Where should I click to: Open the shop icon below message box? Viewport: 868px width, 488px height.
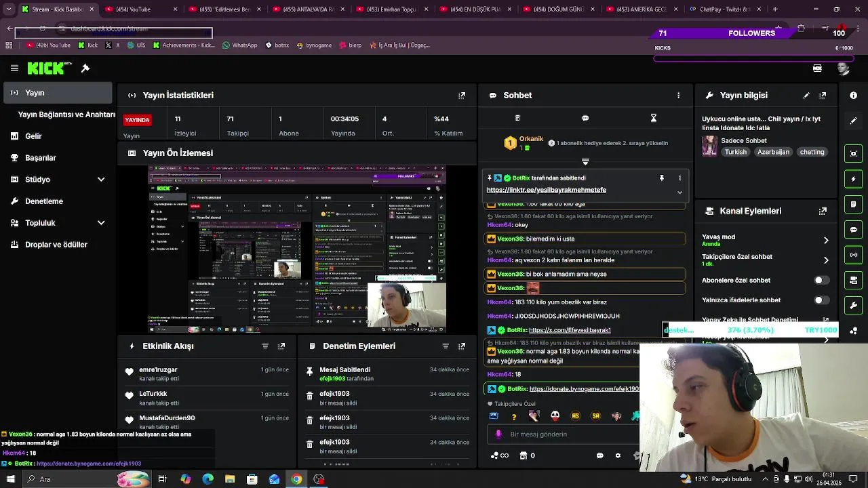524,455
